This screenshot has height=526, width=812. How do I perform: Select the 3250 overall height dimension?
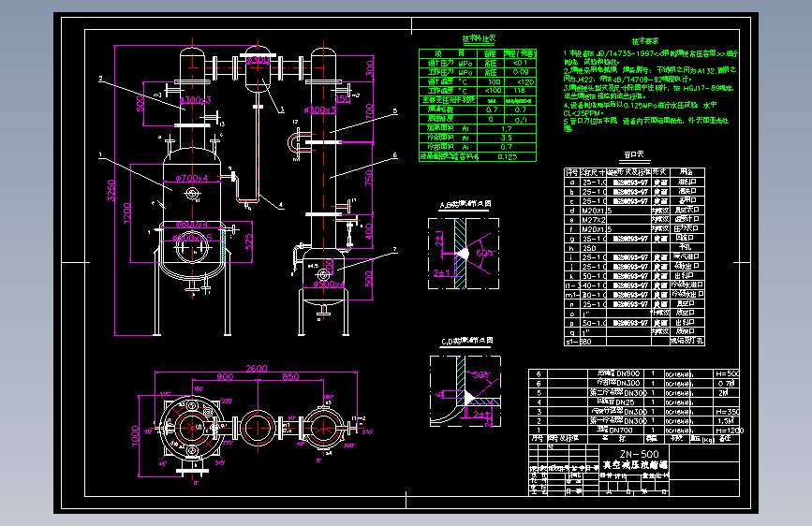pos(111,190)
